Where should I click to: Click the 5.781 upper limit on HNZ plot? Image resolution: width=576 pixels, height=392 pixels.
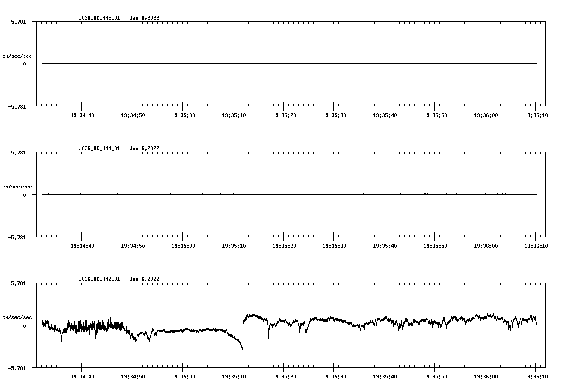pos(18,283)
